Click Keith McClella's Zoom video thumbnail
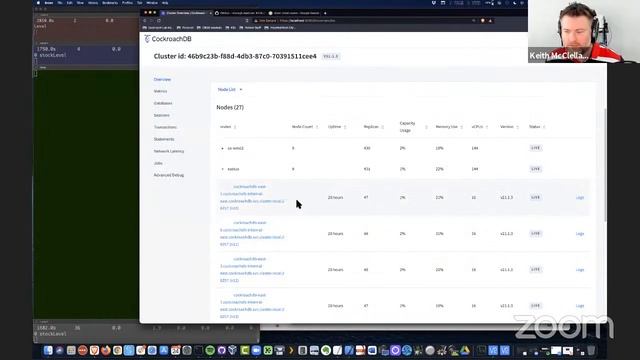Viewport: 640px width, 360px height. pyautogui.click(x=584, y=31)
